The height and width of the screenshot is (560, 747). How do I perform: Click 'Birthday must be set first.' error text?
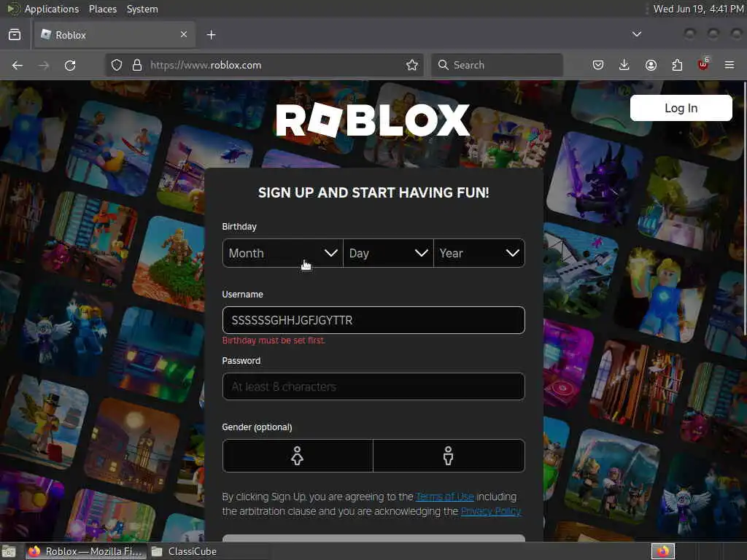pyautogui.click(x=274, y=341)
